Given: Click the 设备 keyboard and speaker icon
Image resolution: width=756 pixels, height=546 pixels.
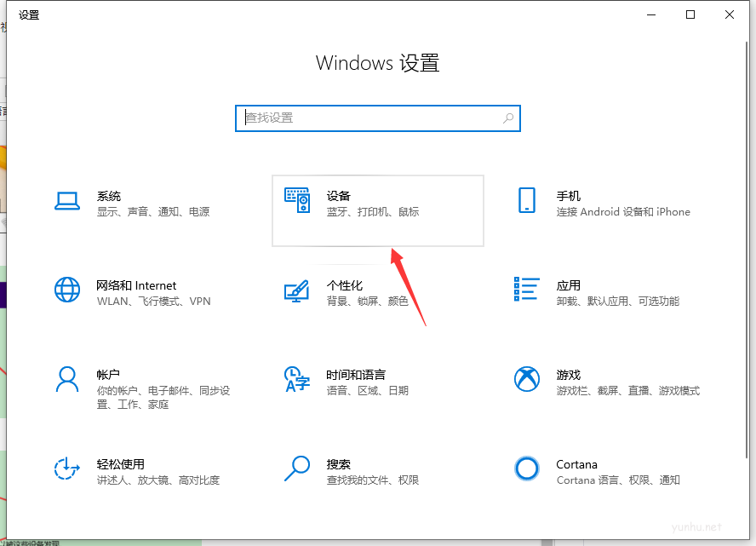Looking at the screenshot, I should pyautogui.click(x=297, y=200).
